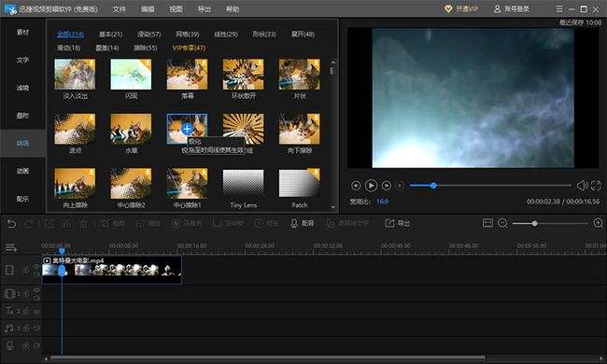Select the scissors split tool
The width and height of the screenshot is (607, 364).
(66, 224)
